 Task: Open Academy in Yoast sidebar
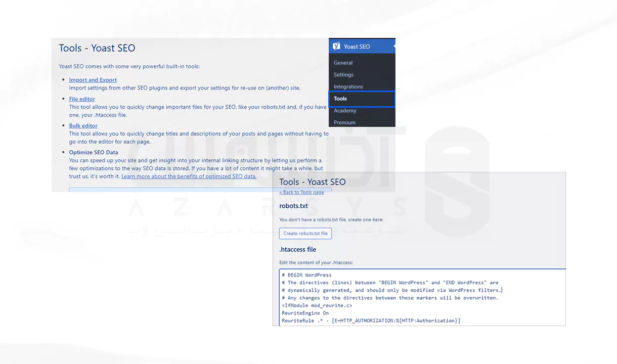click(x=345, y=110)
